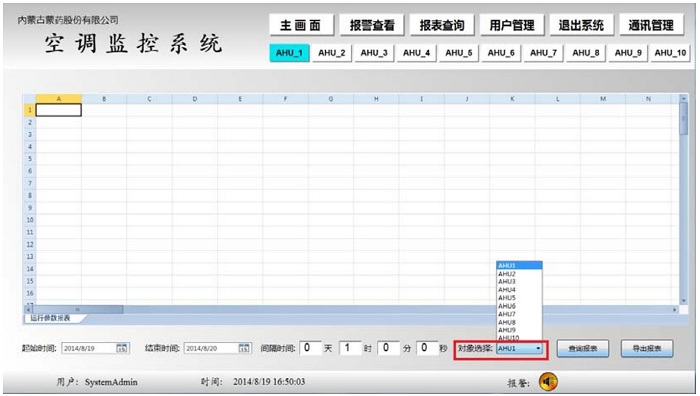The width and height of the screenshot is (700, 396).
Task: Switch to the AHU_2 tab
Action: [x=332, y=53]
